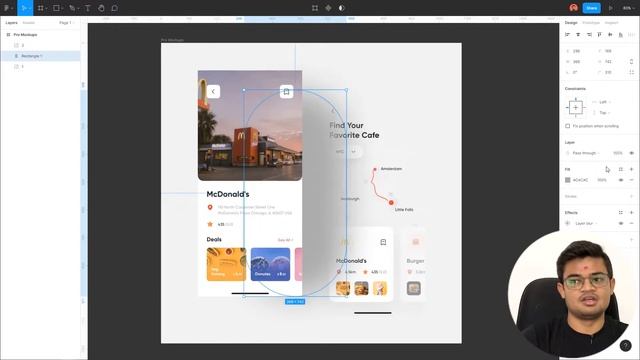Image resolution: width=640 pixels, height=360 pixels.
Task: Open the Page 1 dropdown
Action: [67, 23]
